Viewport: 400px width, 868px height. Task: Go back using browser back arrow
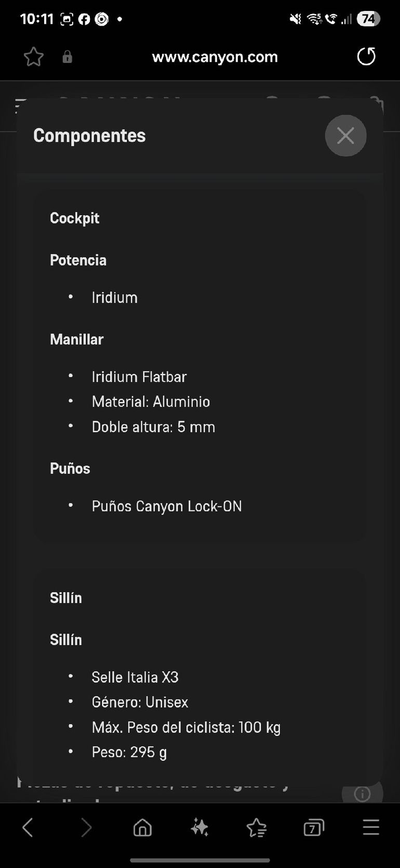click(28, 827)
